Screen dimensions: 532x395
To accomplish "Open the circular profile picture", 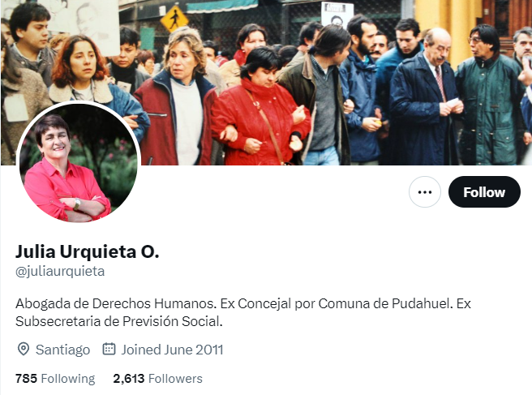I will coord(79,162).
